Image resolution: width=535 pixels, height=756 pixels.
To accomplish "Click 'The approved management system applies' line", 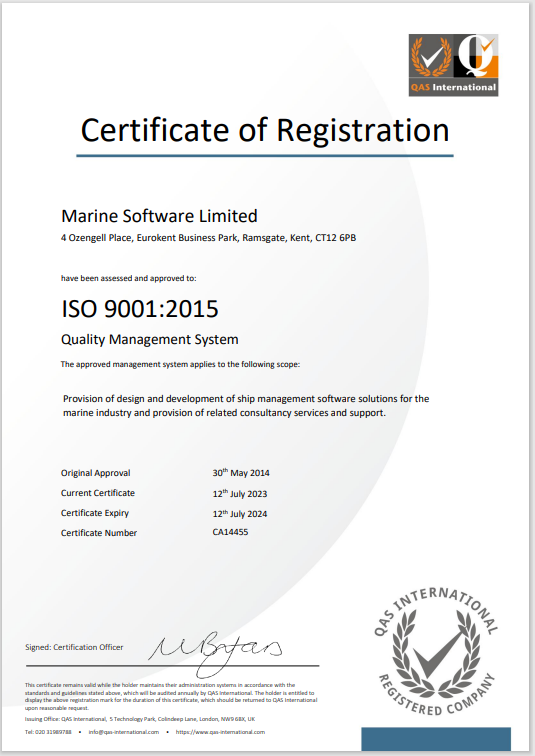I will point(180,364).
